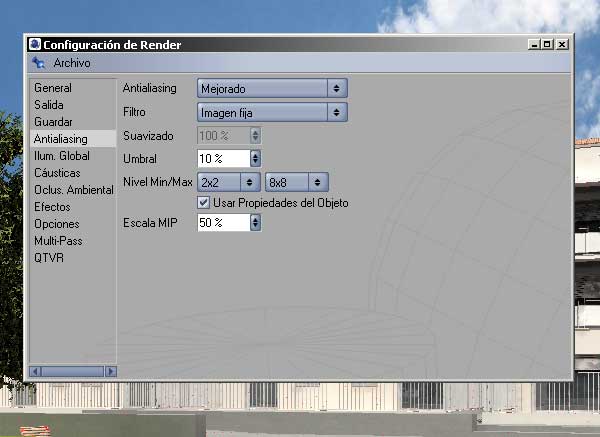Click the Nivel Min/Max label
The height and width of the screenshot is (437, 600).
(157, 182)
